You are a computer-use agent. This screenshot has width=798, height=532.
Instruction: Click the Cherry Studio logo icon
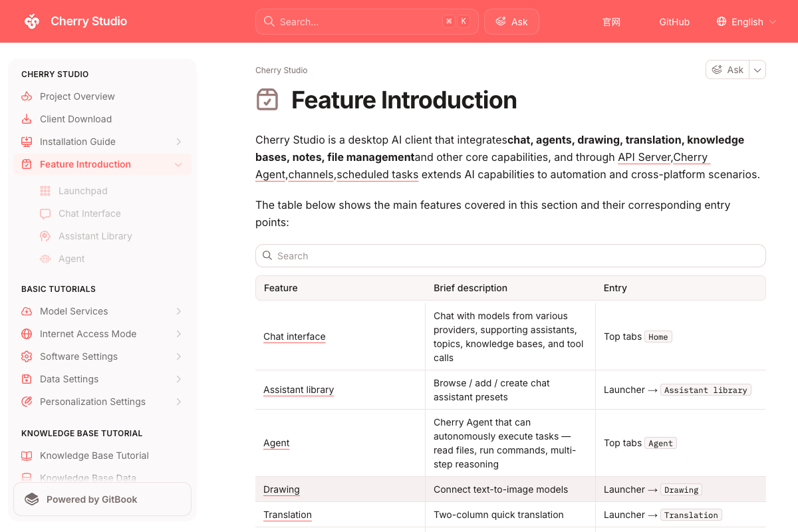click(31, 21)
